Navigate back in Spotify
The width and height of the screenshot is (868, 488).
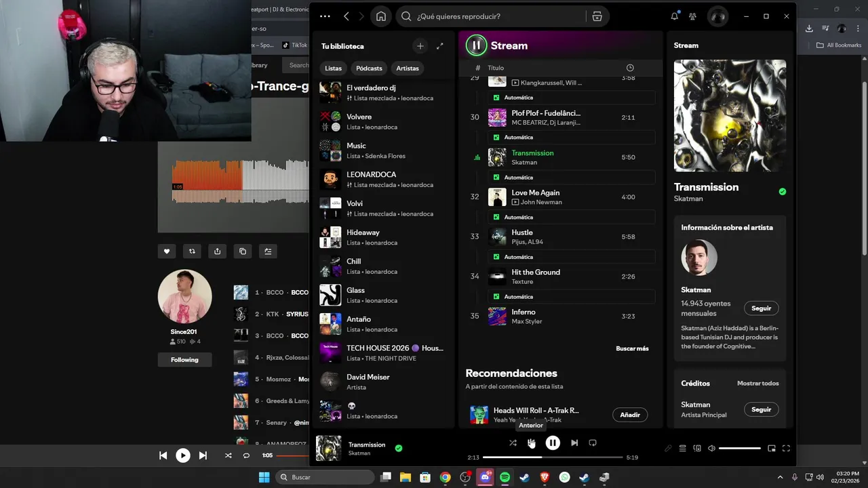tap(347, 16)
